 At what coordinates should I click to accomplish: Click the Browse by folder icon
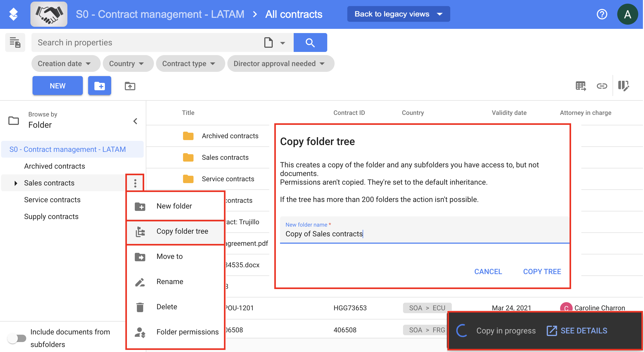pyautogui.click(x=14, y=121)
